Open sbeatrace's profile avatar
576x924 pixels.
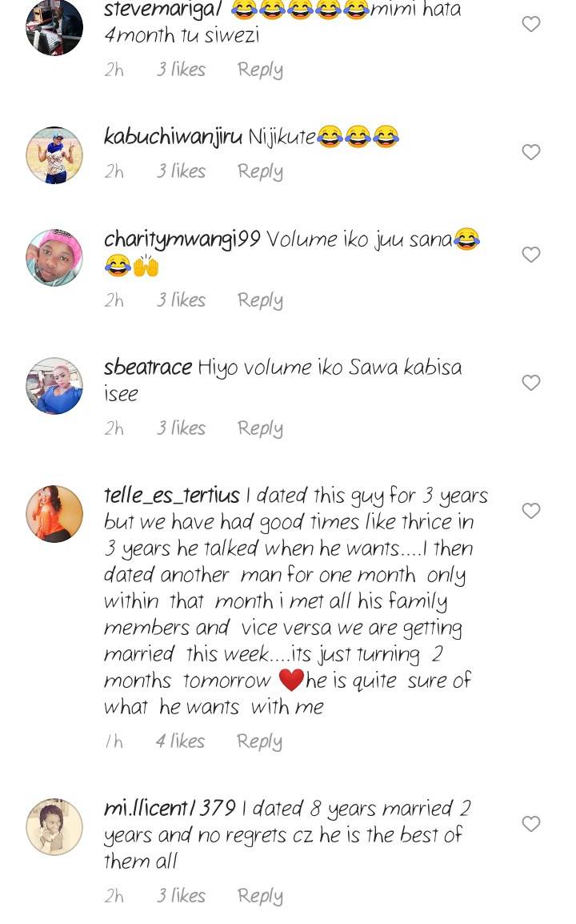[54, 386]
